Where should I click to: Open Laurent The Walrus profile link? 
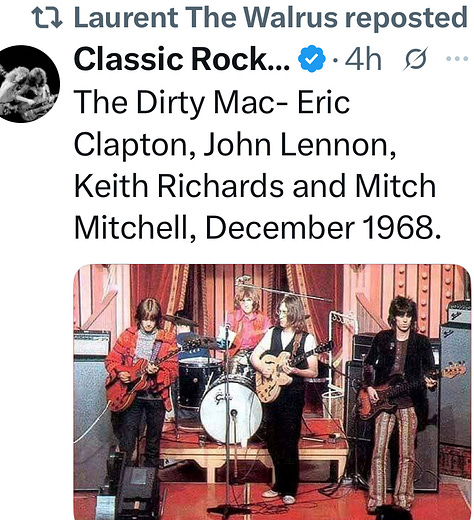tap(206, 17)
